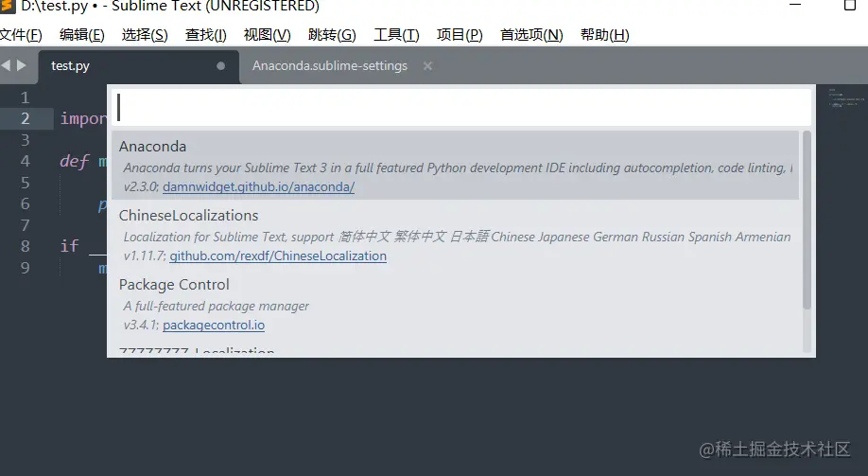Open the packagecontrol.io link

(x=214, y=326)
